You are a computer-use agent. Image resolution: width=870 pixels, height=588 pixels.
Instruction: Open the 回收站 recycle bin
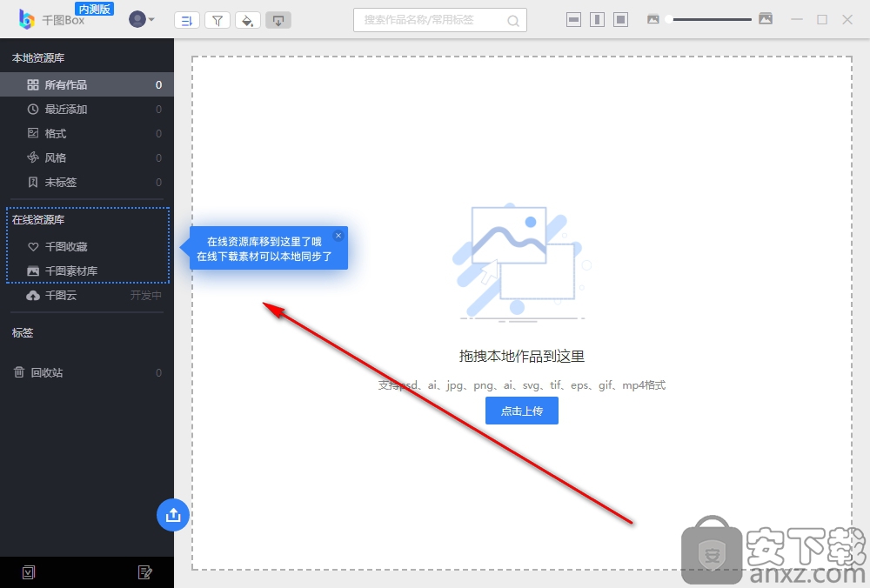(86, 372)
